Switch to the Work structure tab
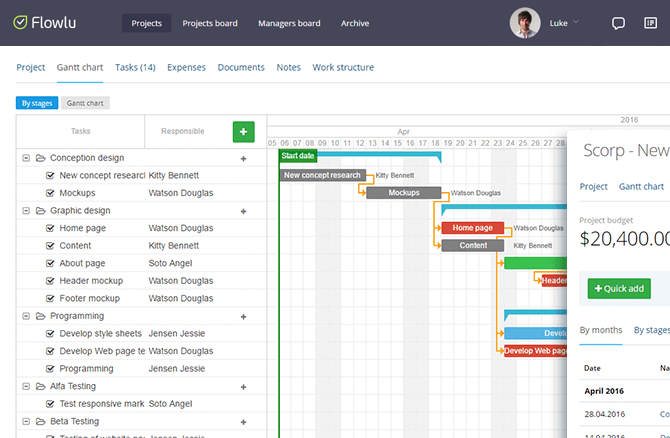Image resolution: width=670 pixels, height=438 pixels. tap(343, 67)
